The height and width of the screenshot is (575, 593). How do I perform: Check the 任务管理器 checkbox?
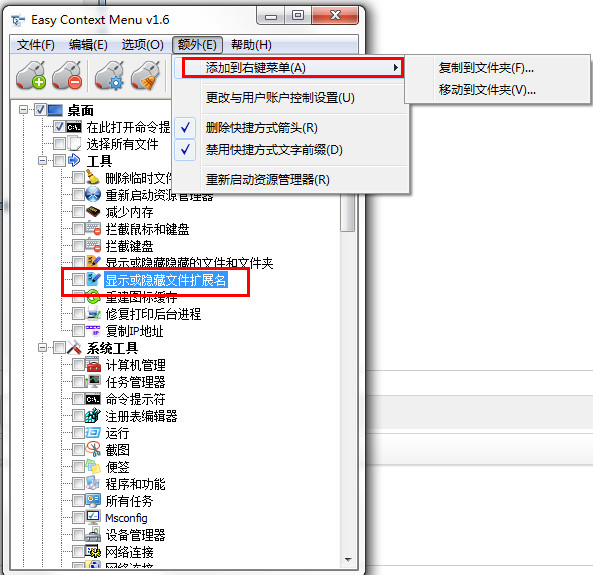pos(78,381)
